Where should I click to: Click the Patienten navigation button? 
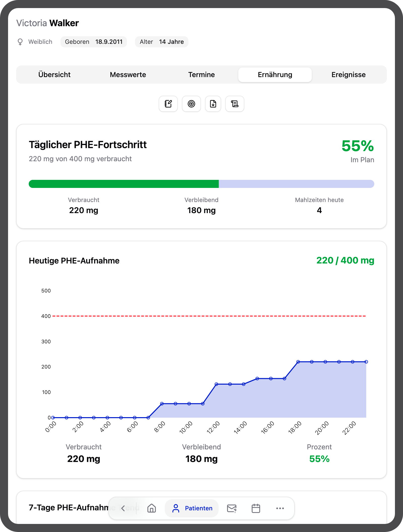pyautogui.click(x=192, y=508)
